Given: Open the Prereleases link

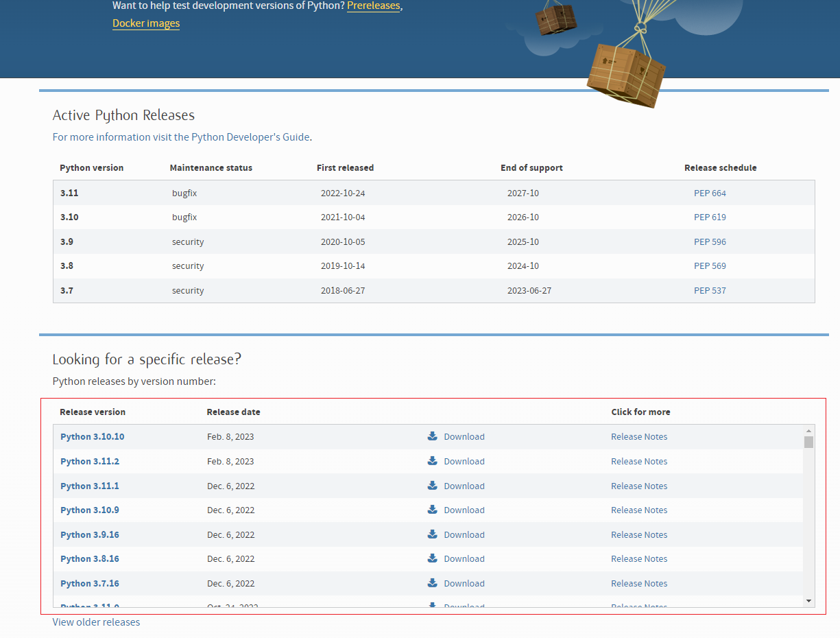Looking at the screenshot, I should click(373, 5).
